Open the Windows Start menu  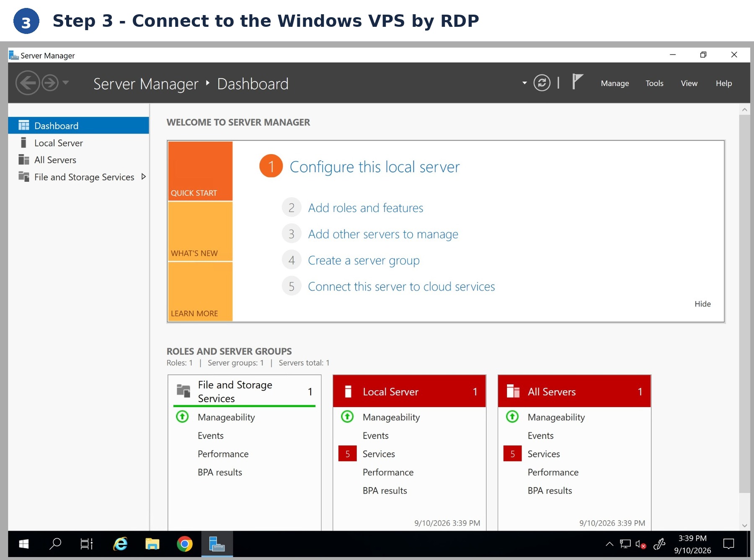click(x=24, y=544)
